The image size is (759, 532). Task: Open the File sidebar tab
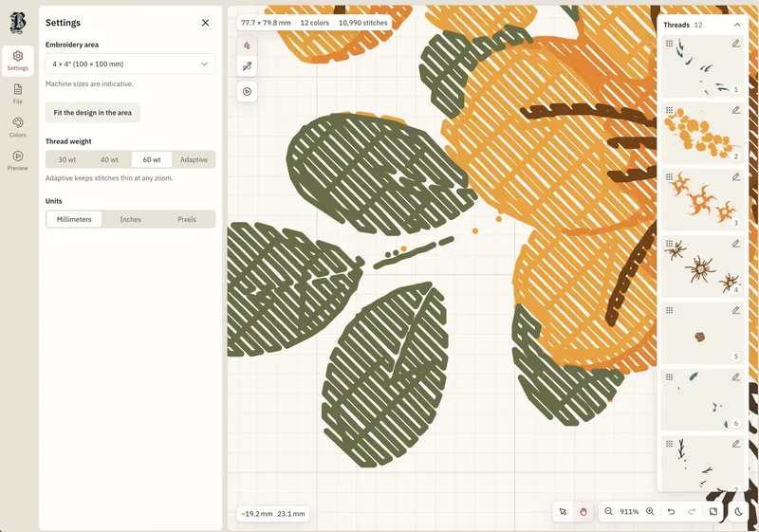(17, 94)
